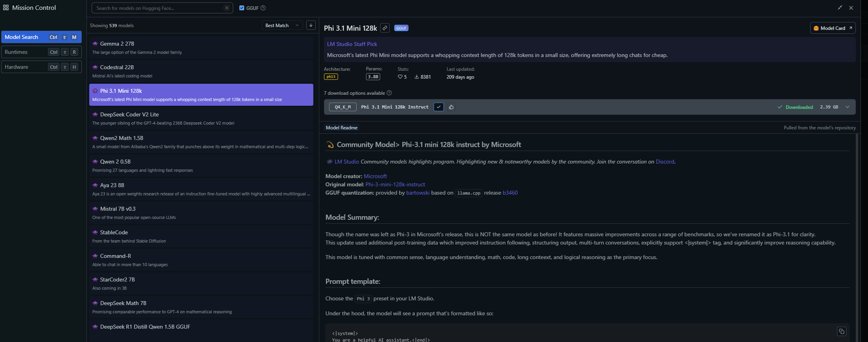Click the Community Model heading icon
The height and width of the screenshot is (342, 868).
click(x=330, y=145)
